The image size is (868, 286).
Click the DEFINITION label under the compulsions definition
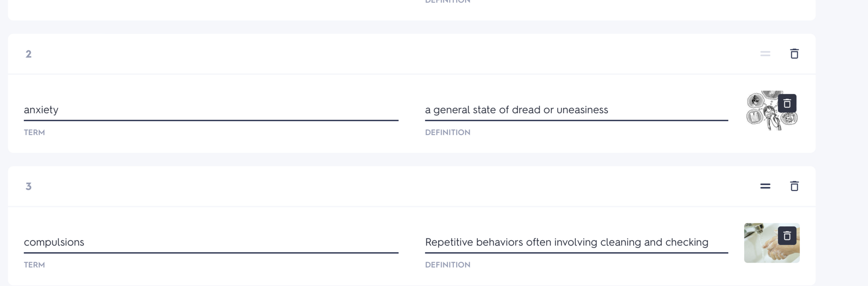click(448, 265)
